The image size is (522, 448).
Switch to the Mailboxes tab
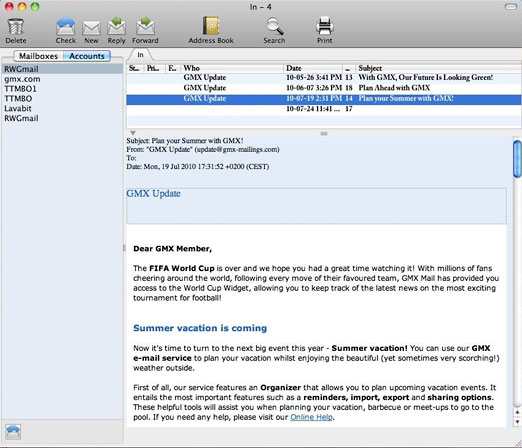[38, 56]
